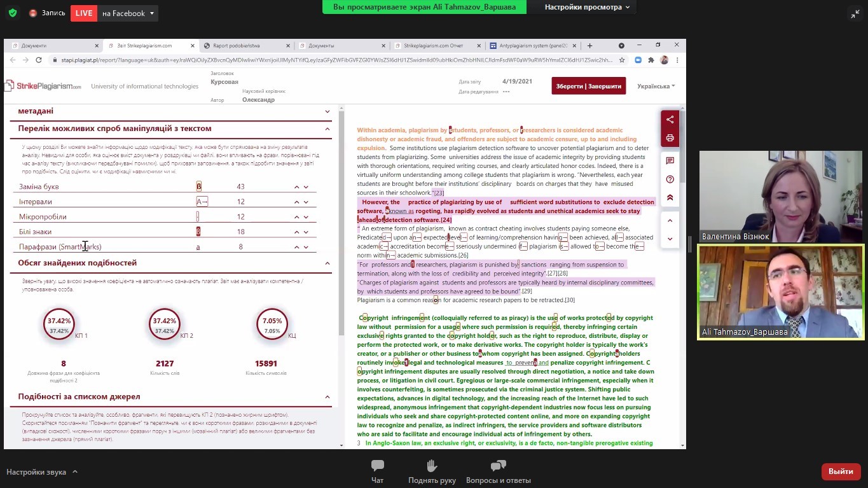Go to next fragment with down chevron
868x488 pixels.
pyautogui.click(x=670, y=239)
